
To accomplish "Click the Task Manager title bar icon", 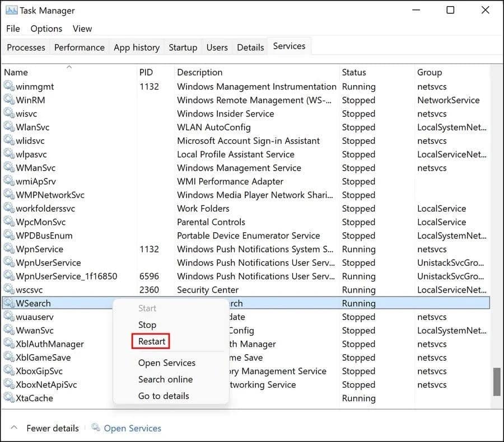I will click(11, 10).
